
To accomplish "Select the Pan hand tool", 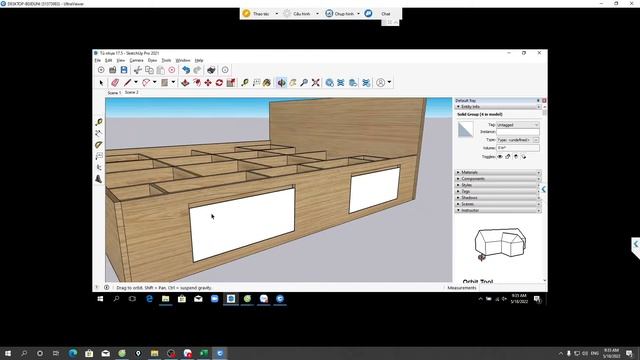I will click(x=293, y=83).
